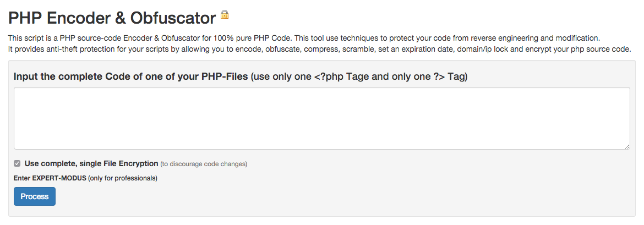Screen dimensions: 644x225
Task: Click the '(only for professionals)' note
Action: [x=123, y=178]
